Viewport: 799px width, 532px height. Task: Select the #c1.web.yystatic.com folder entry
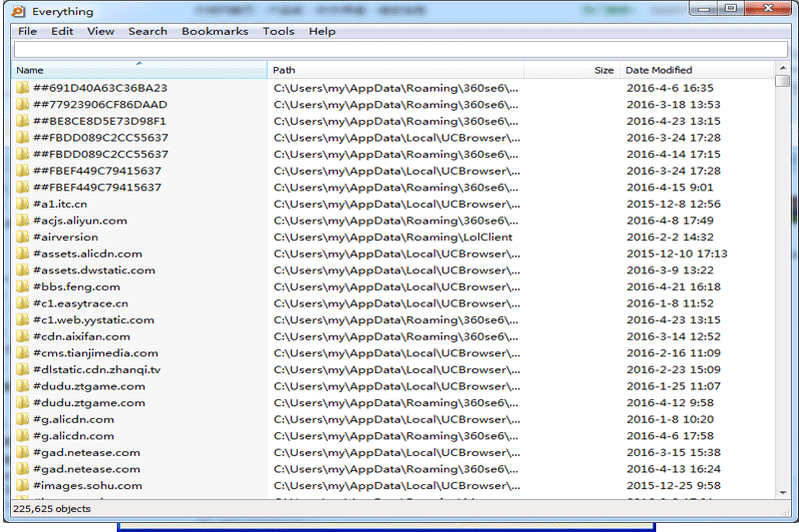[93, 319]
